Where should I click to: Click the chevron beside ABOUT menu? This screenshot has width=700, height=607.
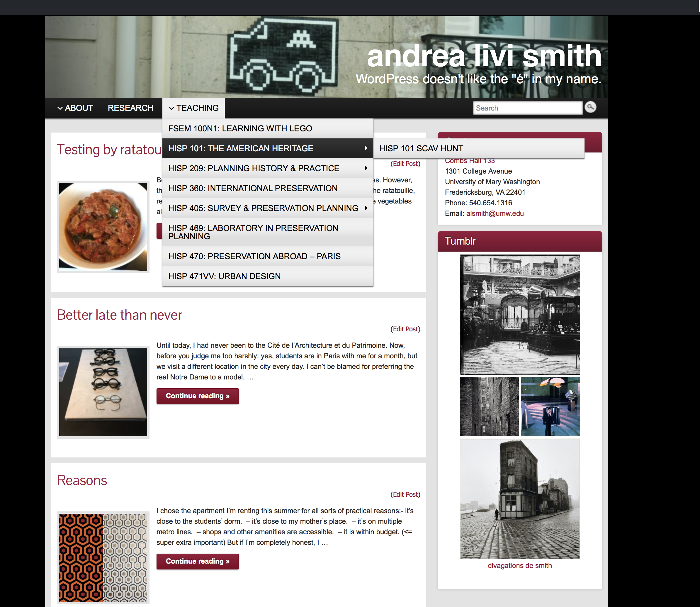[59, 108]
